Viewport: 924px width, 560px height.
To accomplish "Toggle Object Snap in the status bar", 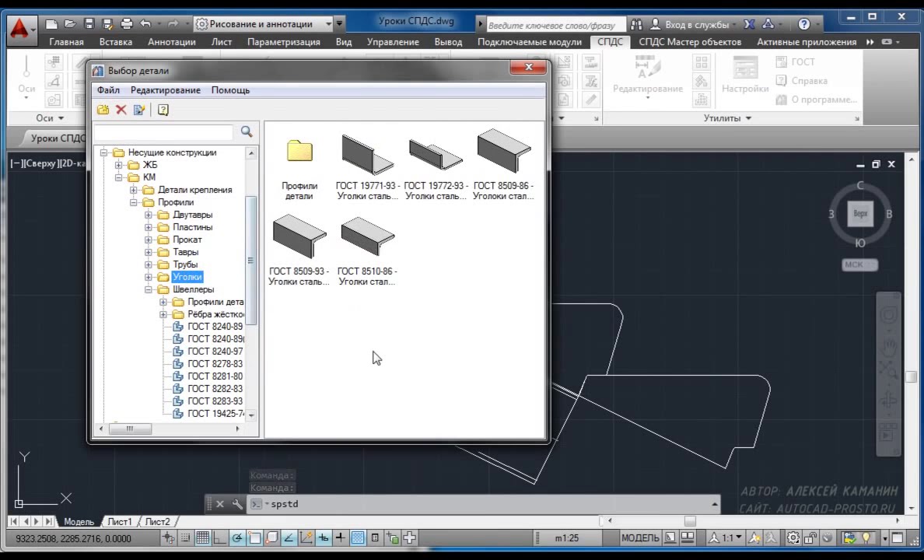I will tap(254, 537).
